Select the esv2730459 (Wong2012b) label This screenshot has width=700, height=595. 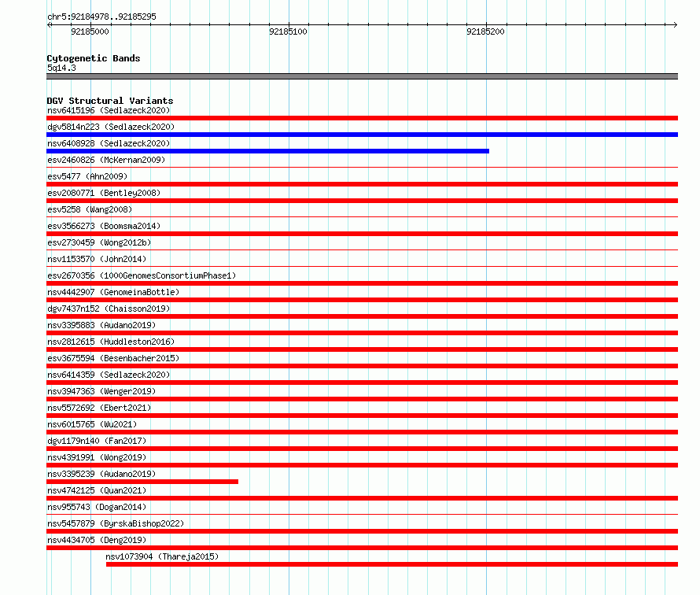pyautogui.click(x=99, y=242)
